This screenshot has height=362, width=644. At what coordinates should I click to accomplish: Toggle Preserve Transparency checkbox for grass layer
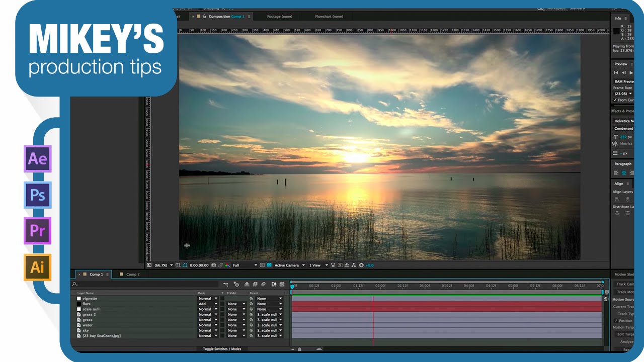[x=222, y=320]
